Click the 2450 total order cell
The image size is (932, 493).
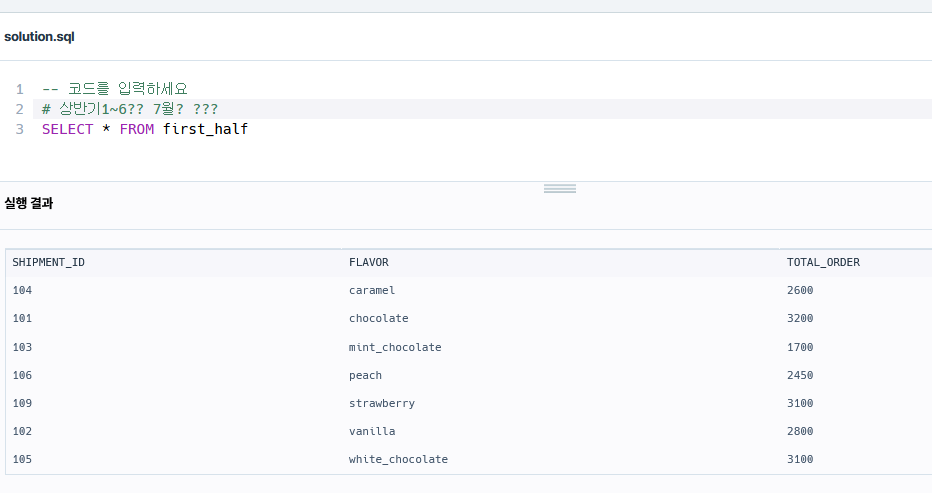point(800,375)
